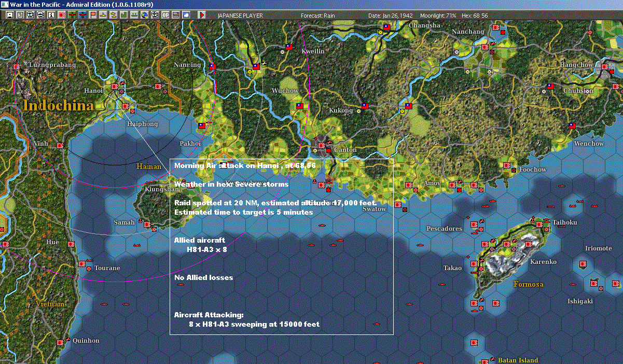
Task: Click the Chinese flag near Pakhoi
Action: point(202,125)
